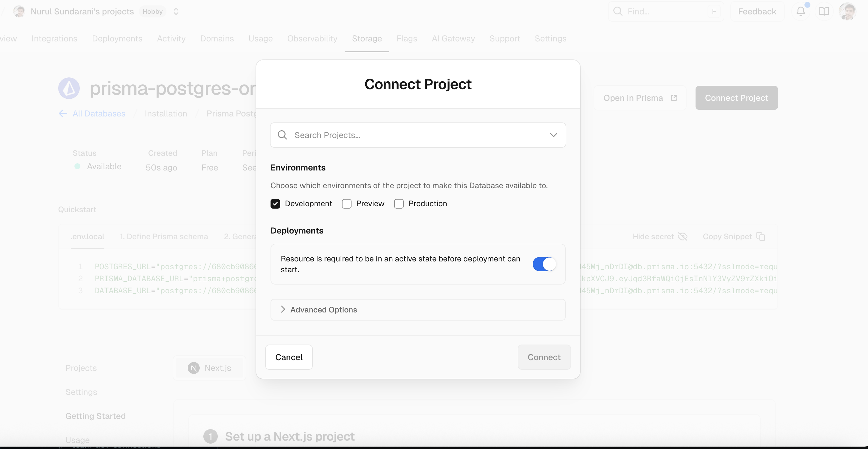
Task: Switch to the Integrations tab
Action: tap(54, 38)
